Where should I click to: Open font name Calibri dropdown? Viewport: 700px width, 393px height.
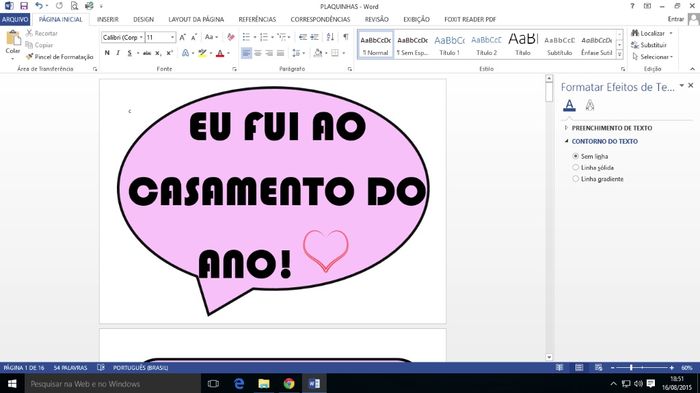pyautogui.click(x=142, y=37)
